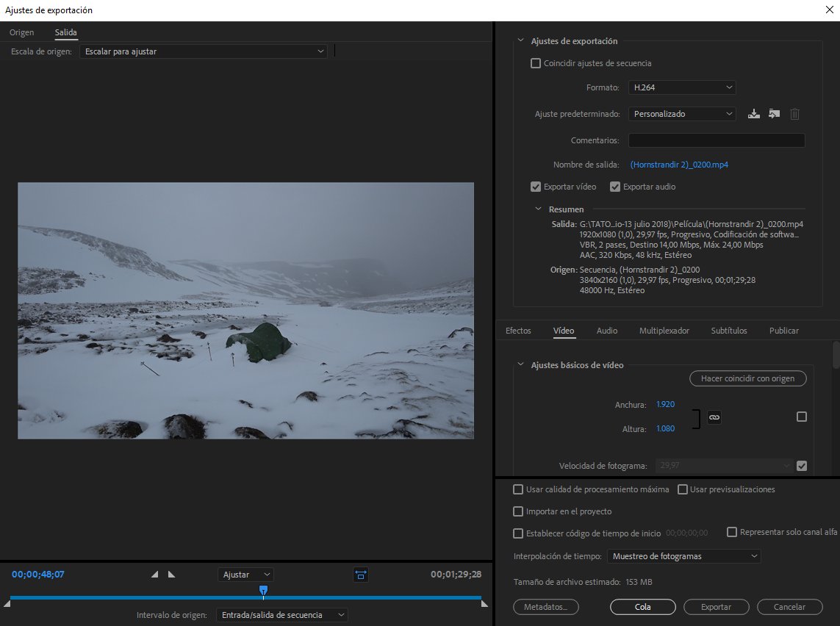840x626 pixels.
Task: Collapse Ajustes básicos de vídeo section
Action: tap(520, 364)
